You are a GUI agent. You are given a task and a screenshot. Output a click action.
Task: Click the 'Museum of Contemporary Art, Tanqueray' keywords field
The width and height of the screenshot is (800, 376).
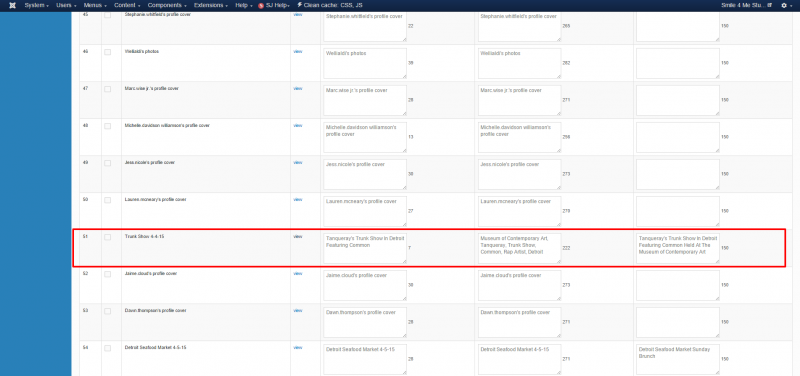[x=520, y=248]
